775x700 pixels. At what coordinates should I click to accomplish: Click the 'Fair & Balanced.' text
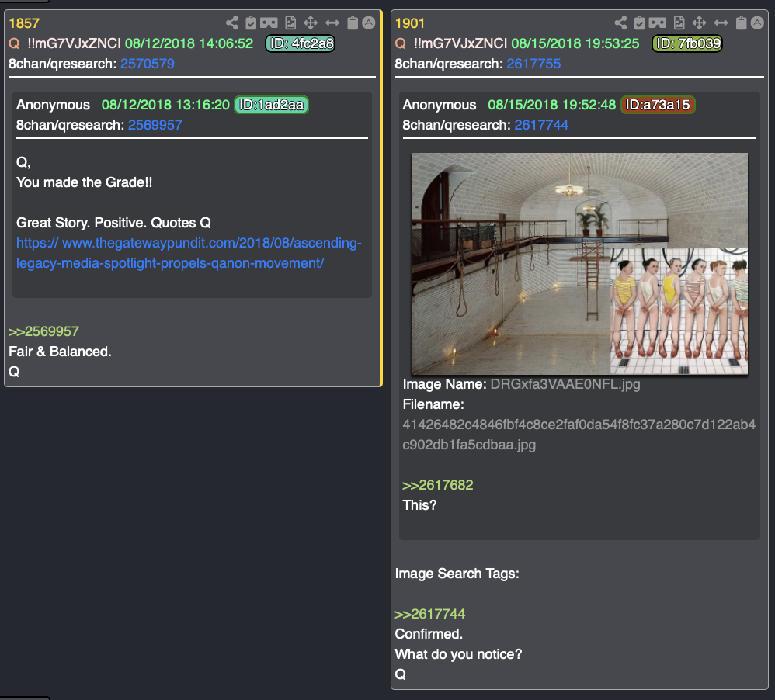point(60,352)
